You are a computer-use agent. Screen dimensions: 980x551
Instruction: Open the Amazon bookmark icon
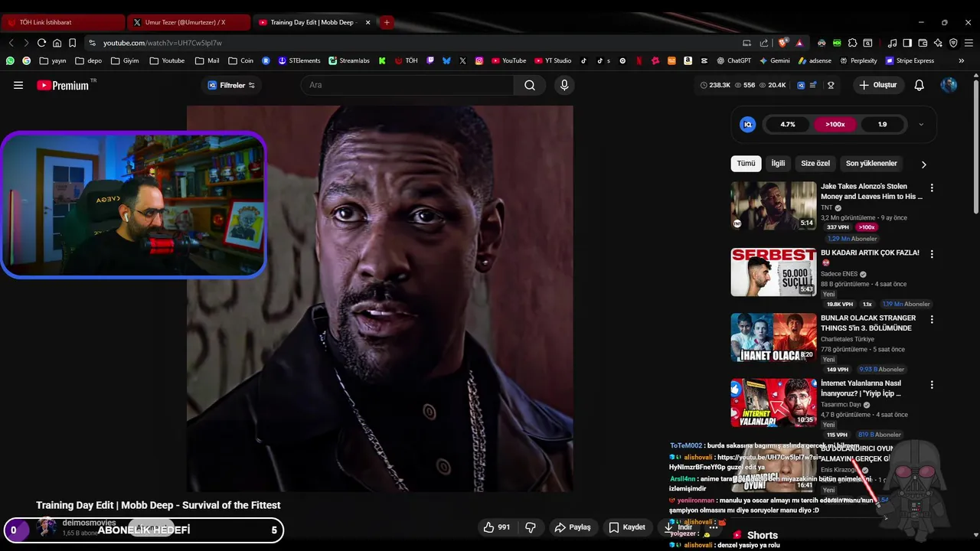pyautogui.click(x=688, y=60)
